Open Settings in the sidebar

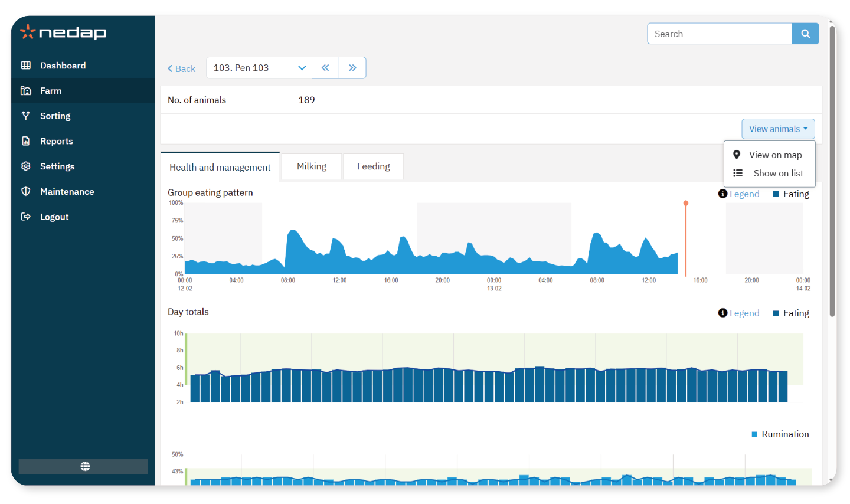(x=83, y=166)
